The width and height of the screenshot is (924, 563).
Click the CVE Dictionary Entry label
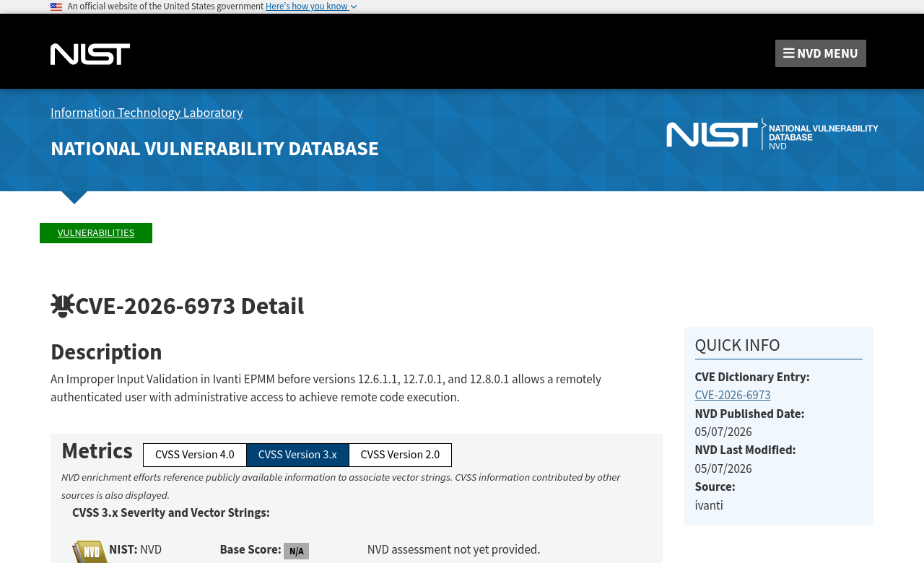tap(752, 377)
